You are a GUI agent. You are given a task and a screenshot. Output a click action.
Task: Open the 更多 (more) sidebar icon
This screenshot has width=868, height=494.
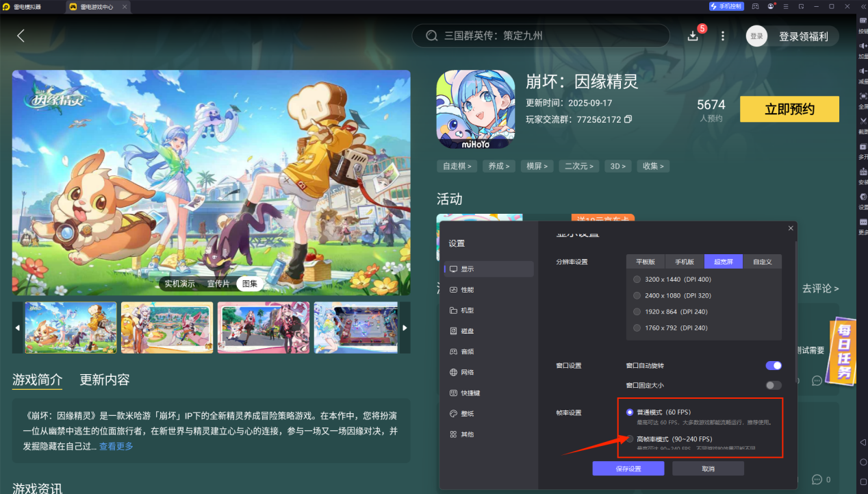[x=863, y=222]
